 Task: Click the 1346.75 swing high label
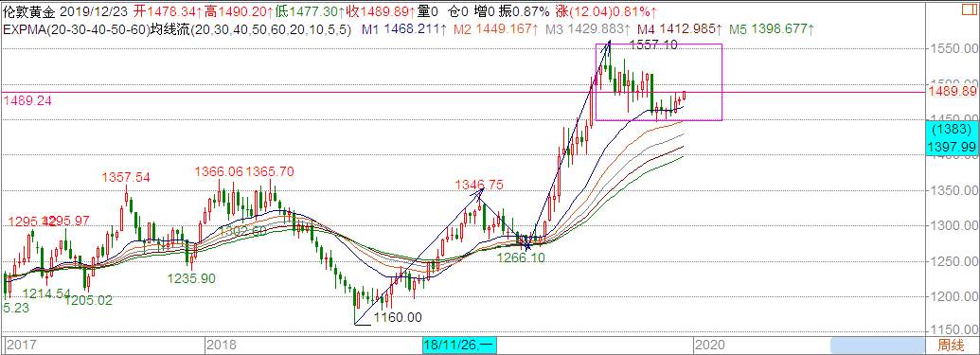coord(479,185)
